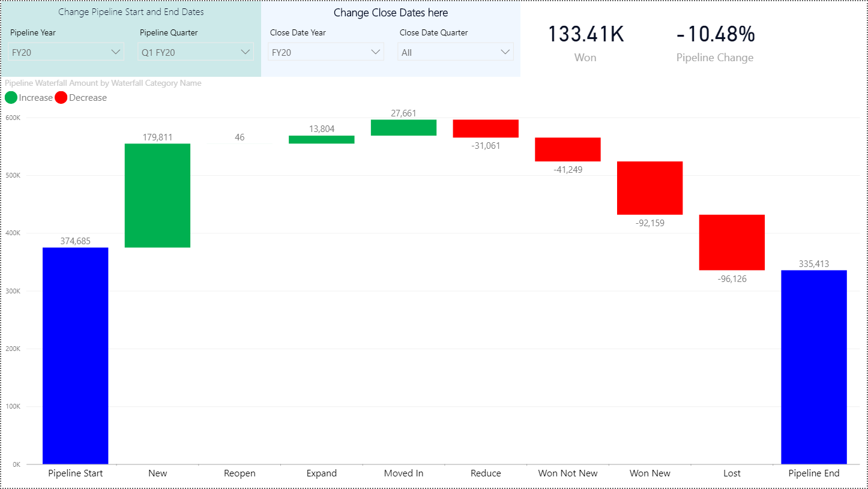Click the 'Close Date Year' slicer label
The width and height of the screenshot is (868, 489).
tap(298, 33)
